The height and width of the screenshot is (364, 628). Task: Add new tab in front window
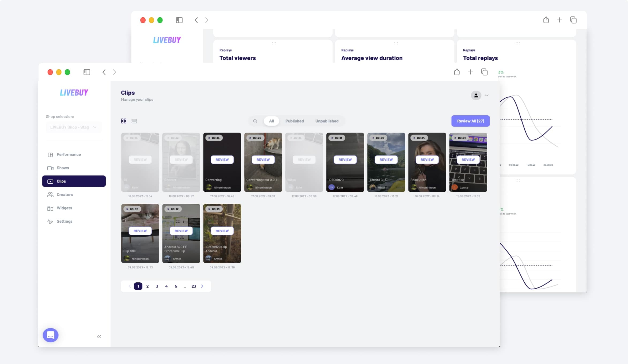pyautogui.click(x=470, y=72)
